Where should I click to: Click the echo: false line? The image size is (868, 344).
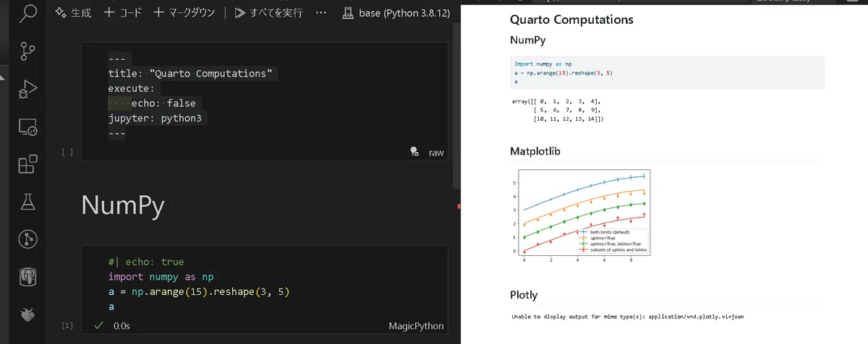click(163, 103)
